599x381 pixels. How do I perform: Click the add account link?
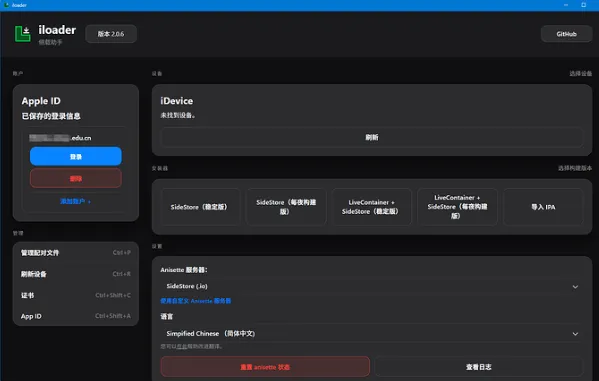click(x=75, y=201)
